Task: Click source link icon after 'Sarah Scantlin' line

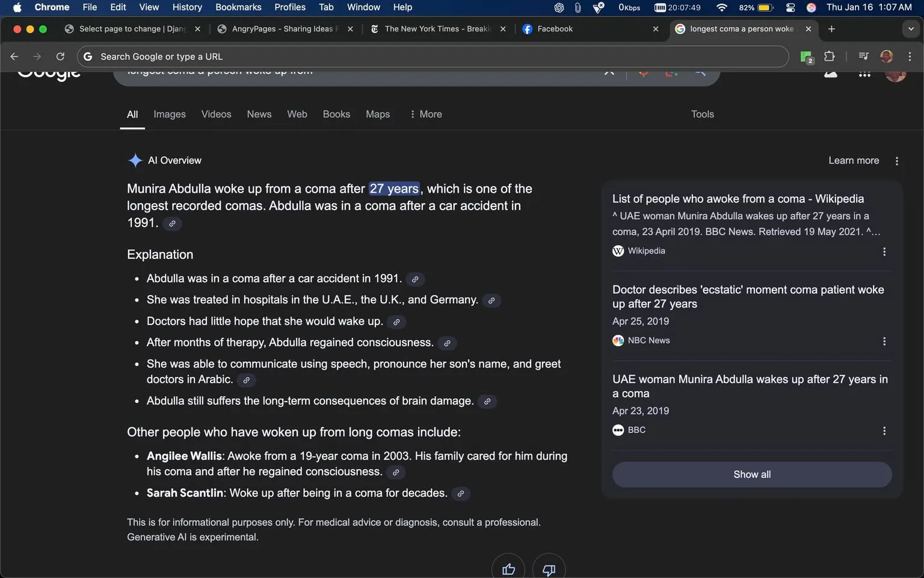Action: point(460,494)
